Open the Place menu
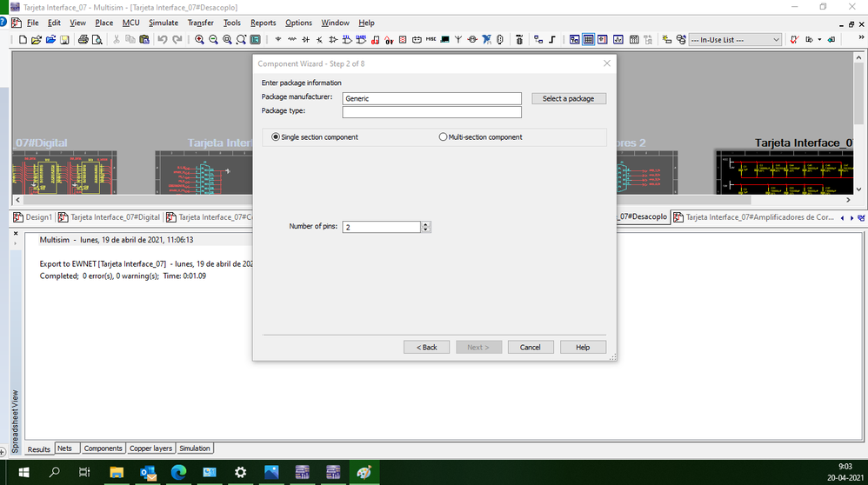The height and width of the screenshot is (485, 868). 104,23
